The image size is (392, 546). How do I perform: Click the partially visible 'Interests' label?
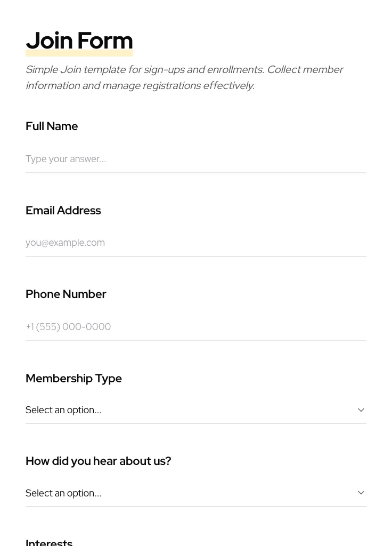point(49,542)
